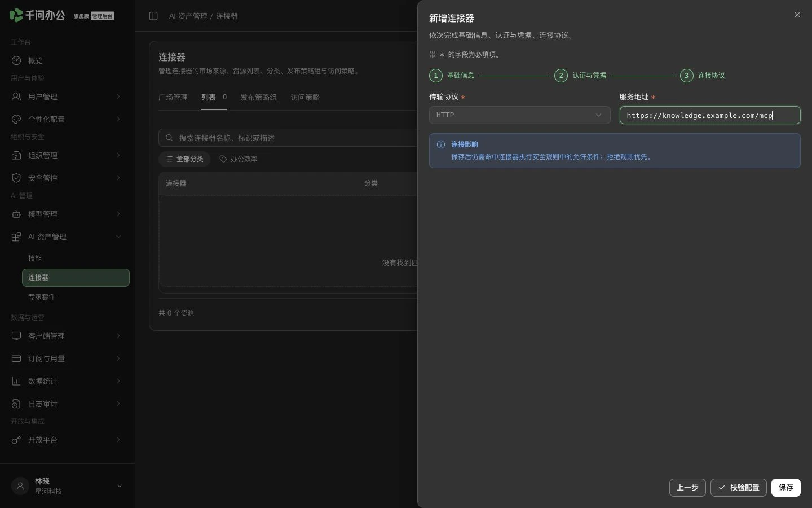Click the 组织管理 building icon
812x508 pixels.
[16, 155]
